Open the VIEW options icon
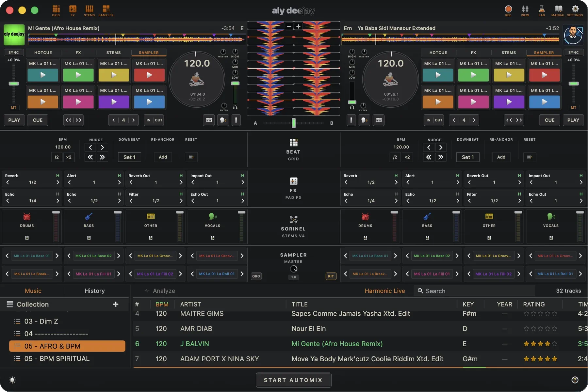Image resolution: width=588 pixels, height=392 pixels. (525, 10)
